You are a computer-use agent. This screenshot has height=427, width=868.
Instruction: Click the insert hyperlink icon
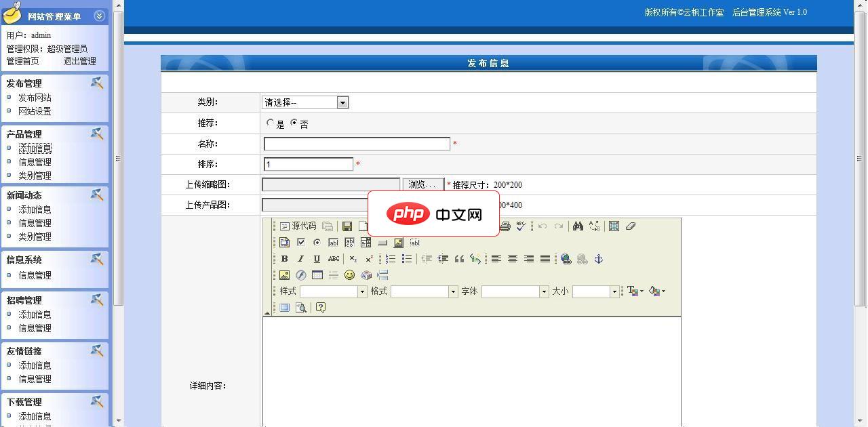tap(567, 258)
